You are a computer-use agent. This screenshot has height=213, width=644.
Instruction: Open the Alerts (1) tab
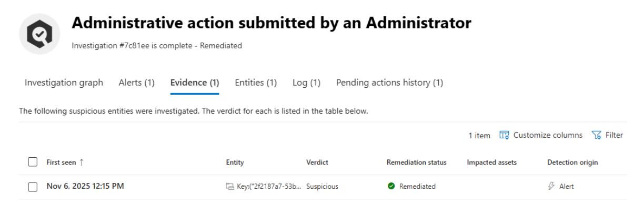tap(137, 83)
